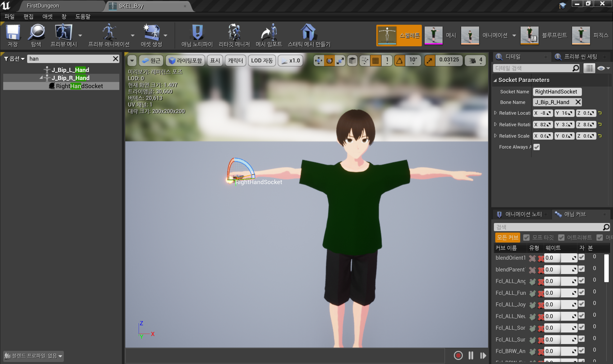Select the scale gizmo tool in viewport
The image size is (613, 364).
coord(340,61)
